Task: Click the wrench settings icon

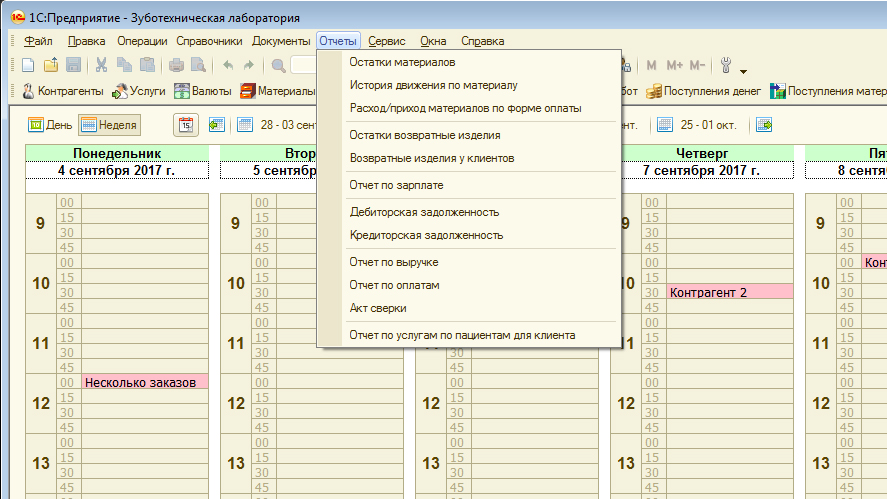Action: [727, 66]
